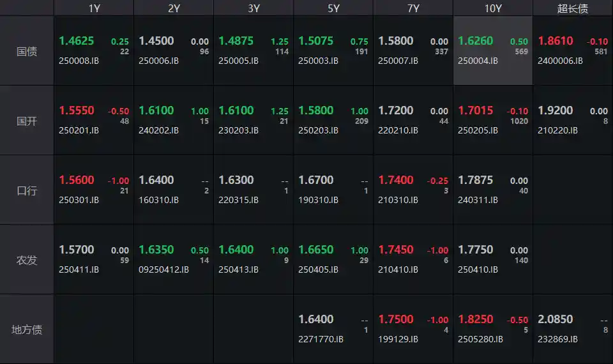Select the 超长债 column header
The height and width of the screenshot is (364, 613).
pos(572,8)
